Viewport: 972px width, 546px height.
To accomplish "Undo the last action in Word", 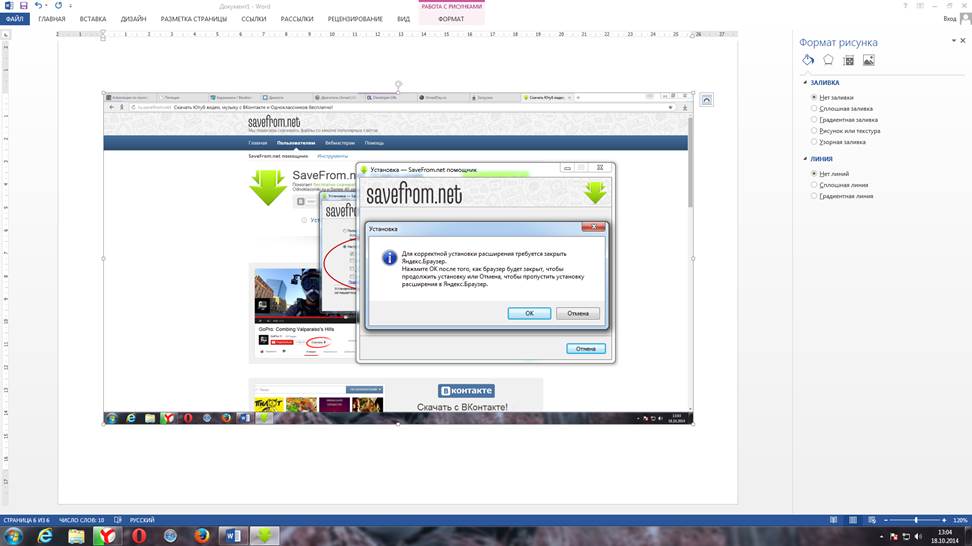I will tap(38, 6).
